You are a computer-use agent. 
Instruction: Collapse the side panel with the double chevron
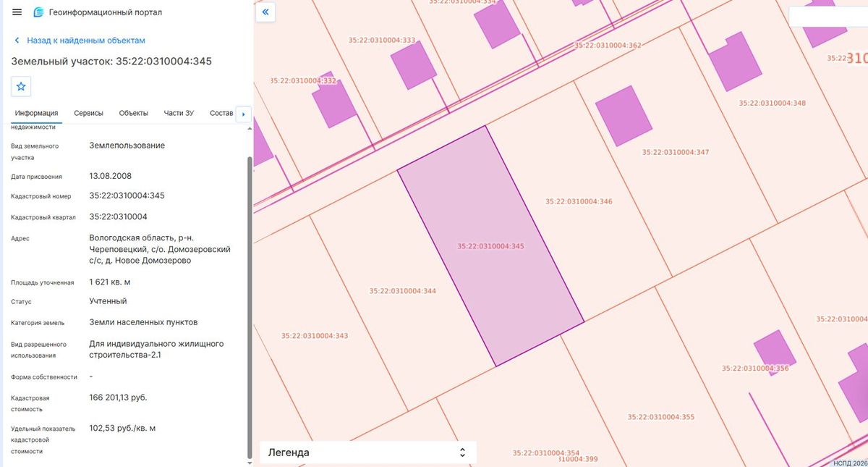[x=265, y=12]
